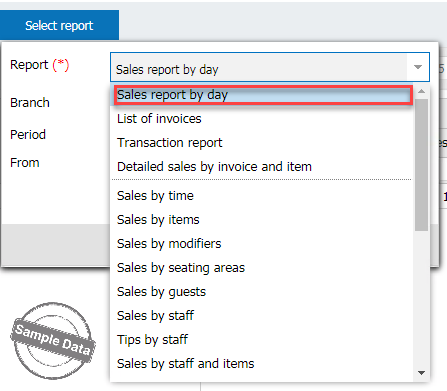The width and height of the screenshot is (447, 391).
Task: Click the Report field showing Sales report by day
Action: point(259,67)
